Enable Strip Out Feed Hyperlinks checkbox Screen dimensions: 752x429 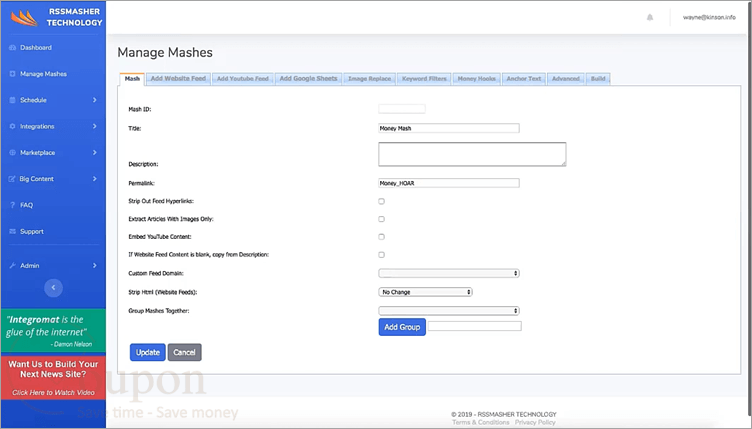381,201
